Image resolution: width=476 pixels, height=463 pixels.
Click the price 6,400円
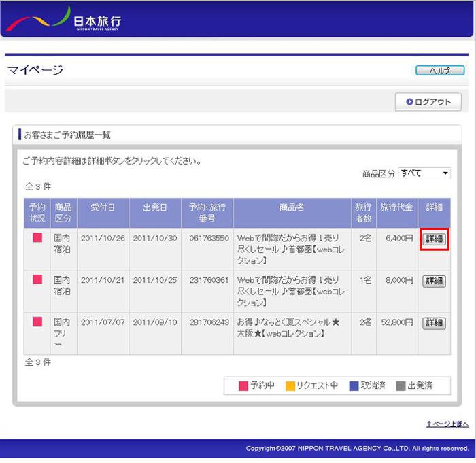[x=400, y=239]
